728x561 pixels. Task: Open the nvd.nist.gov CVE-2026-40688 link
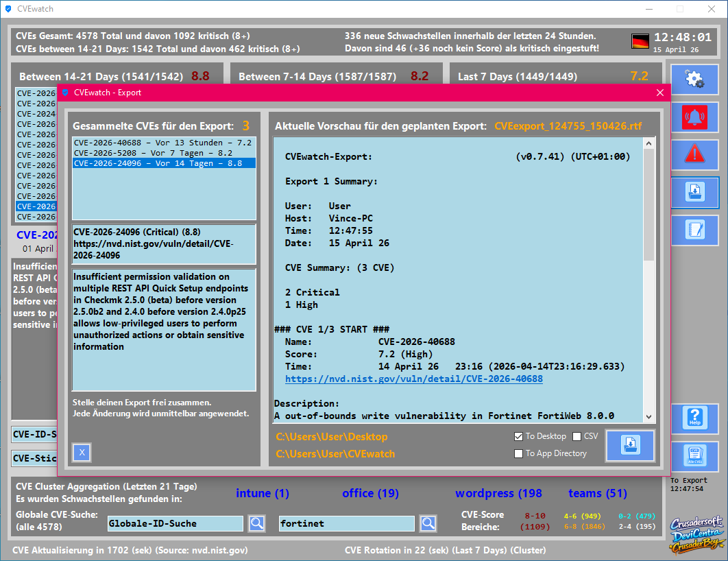[x=413, y=379]
